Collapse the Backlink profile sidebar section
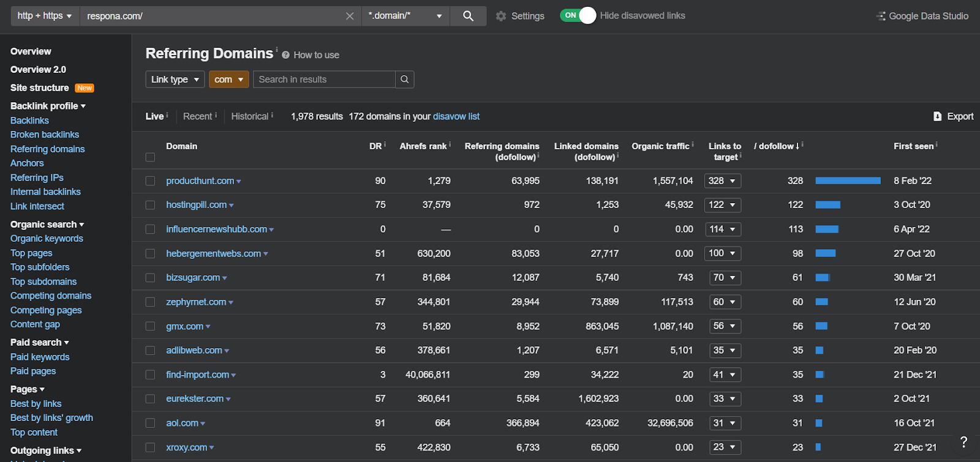980x462 pixels. click(x=48, y=106)
